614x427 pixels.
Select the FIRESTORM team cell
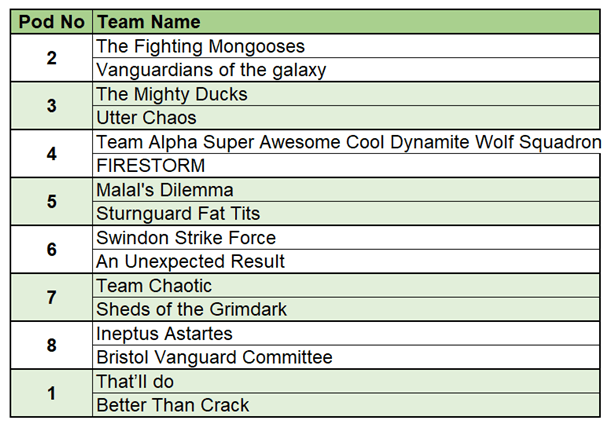(150, 166)
